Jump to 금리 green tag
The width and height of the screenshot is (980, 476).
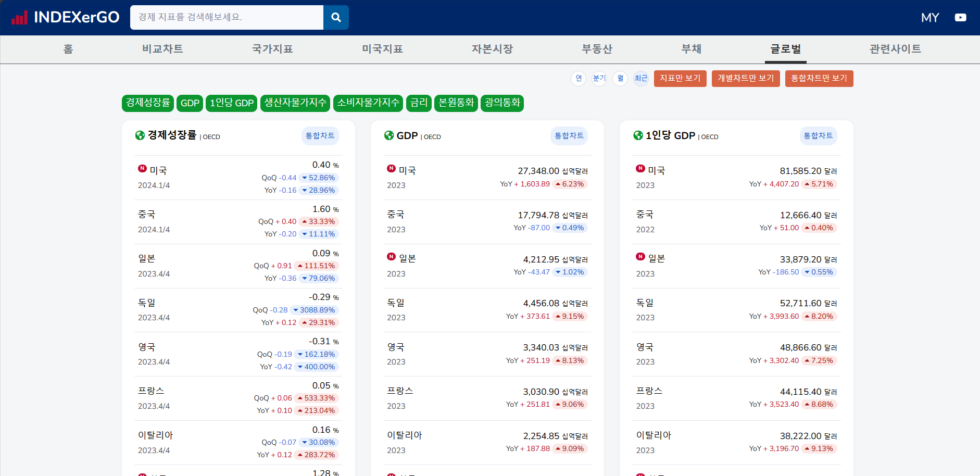[x=419, y=103]
